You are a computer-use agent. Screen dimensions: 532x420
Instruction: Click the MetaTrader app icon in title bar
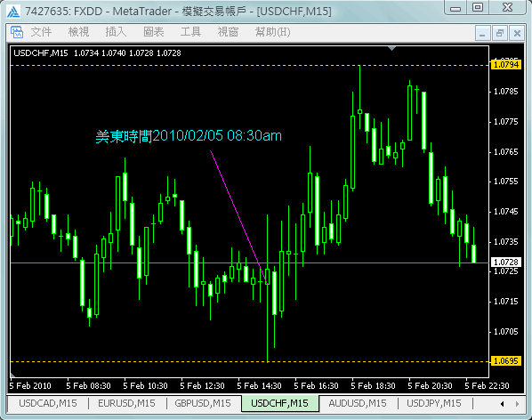pyautogui.click(x=13, y=12)
